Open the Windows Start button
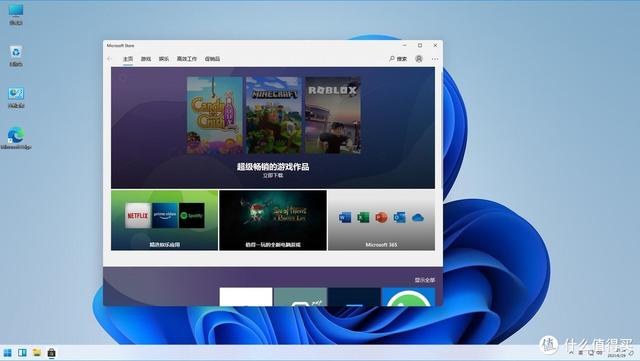This screenshot has height=361, width=640. (x=8, y=352)
